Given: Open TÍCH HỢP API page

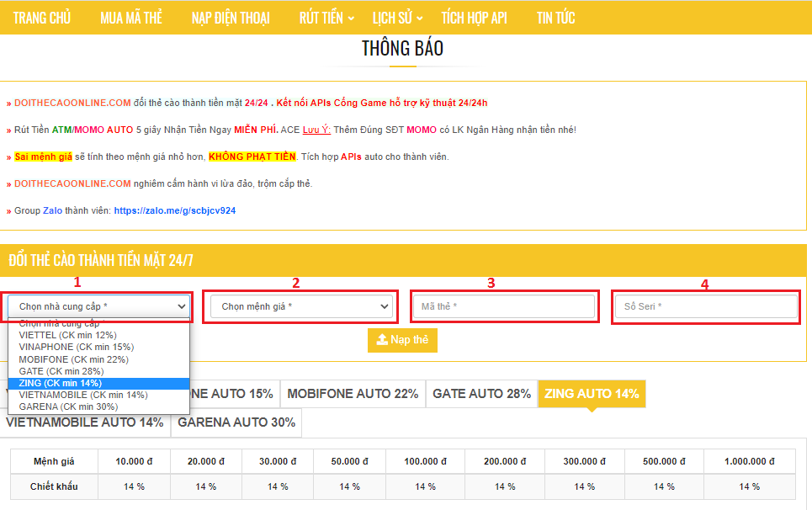Looking at the screenshot, I should click(x=474, y=18).
